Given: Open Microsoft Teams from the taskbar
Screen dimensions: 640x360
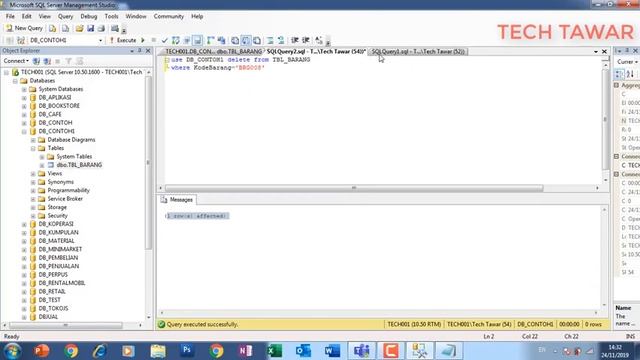Looking at the screenshot, I should pyautogui.click(x=362, y=351).
